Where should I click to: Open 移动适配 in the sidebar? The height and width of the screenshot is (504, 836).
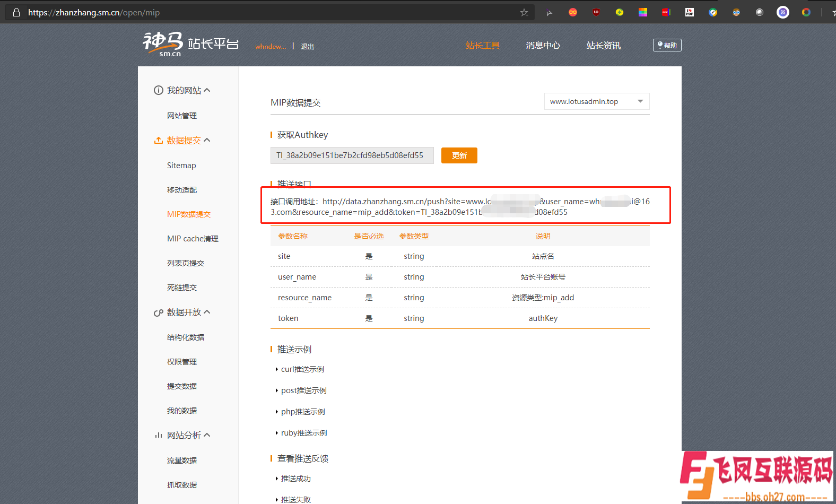pyautogui.click(x=182, y=190)
